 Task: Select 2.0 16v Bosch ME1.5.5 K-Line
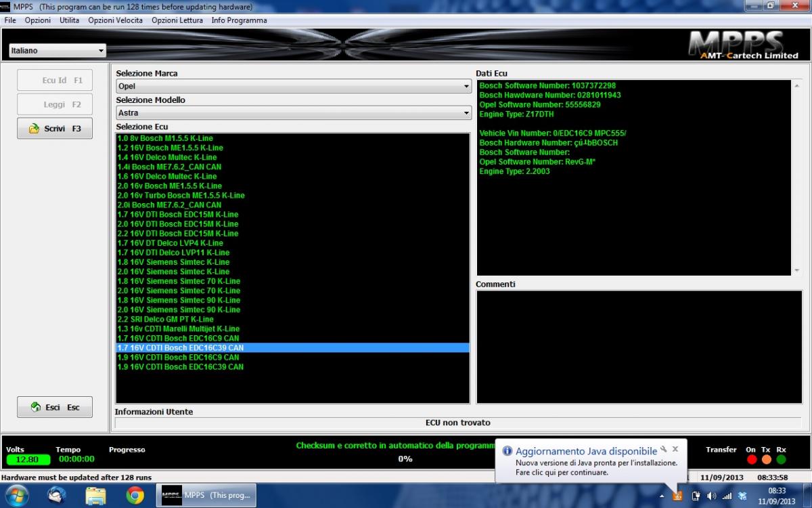(x=293, y=186)
